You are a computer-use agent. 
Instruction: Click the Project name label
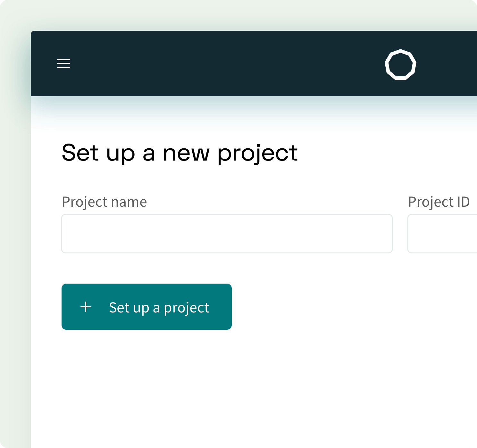point(104,202)
